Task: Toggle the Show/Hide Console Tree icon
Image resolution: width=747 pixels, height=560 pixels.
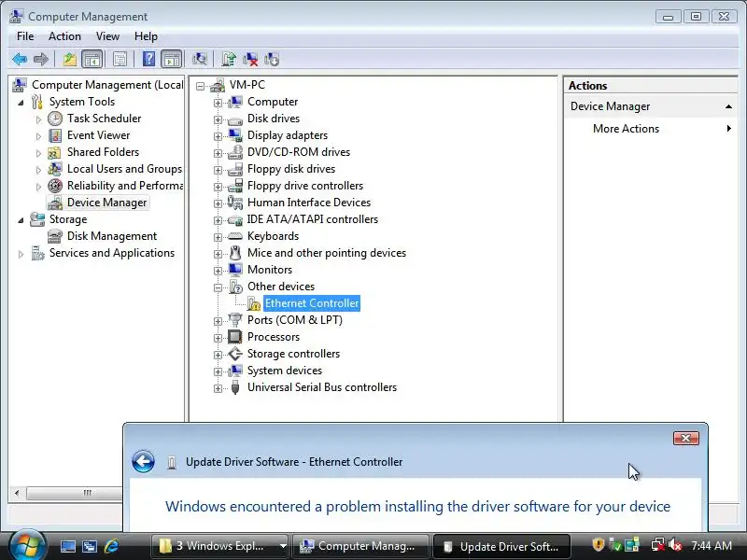Action: (x=92, y=60)
